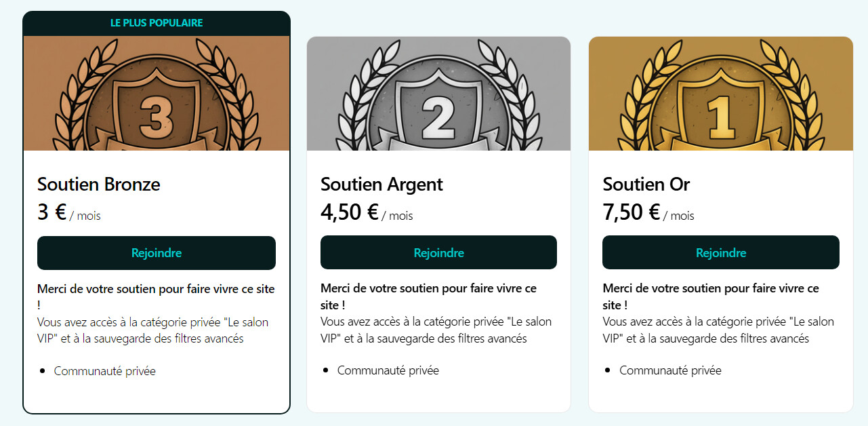Click the bold thank-you text in Bronze card
This screenshot has width=868, height=426.
point(156,289)
